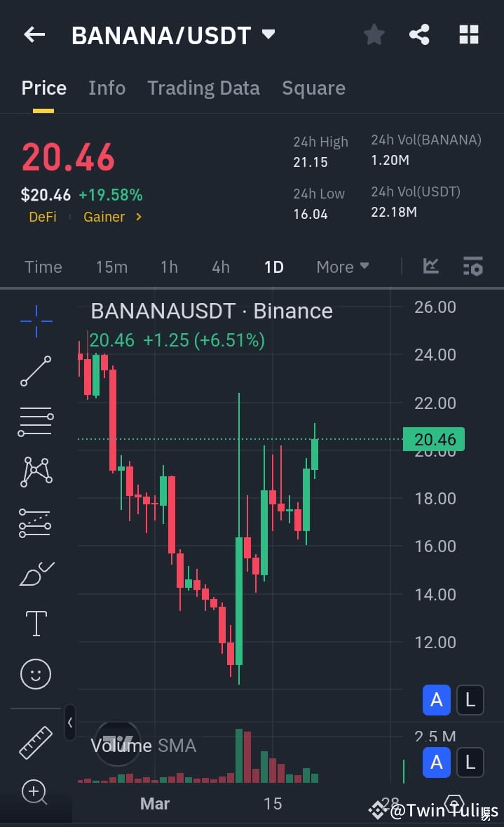
Task: Open the emoji sticker tool
Action: [x=36, y=673]
